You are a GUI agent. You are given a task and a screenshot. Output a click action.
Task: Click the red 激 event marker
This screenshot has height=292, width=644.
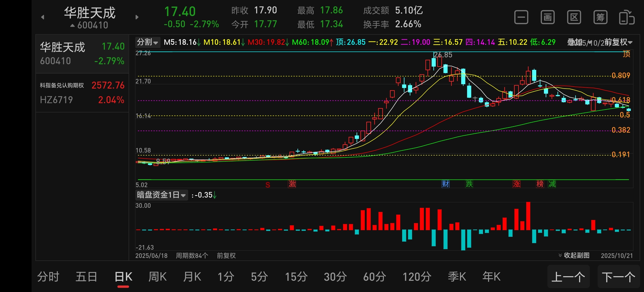[292, 184]
